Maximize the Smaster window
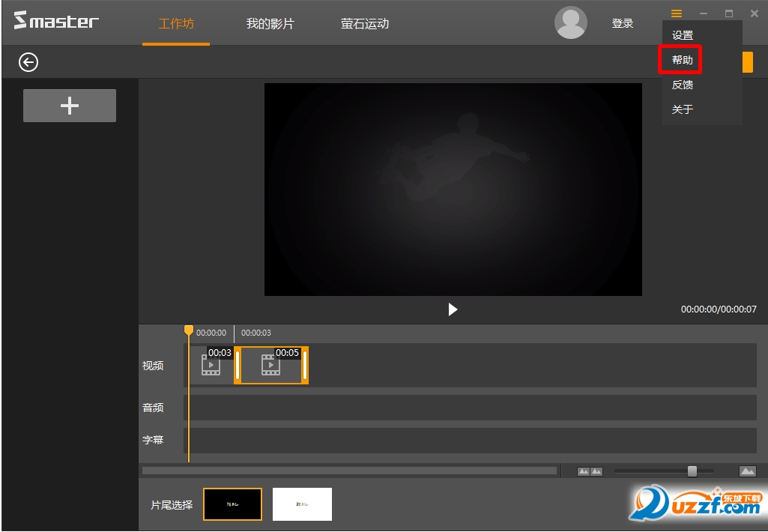 pyautogui.click(x=729, y=13)
